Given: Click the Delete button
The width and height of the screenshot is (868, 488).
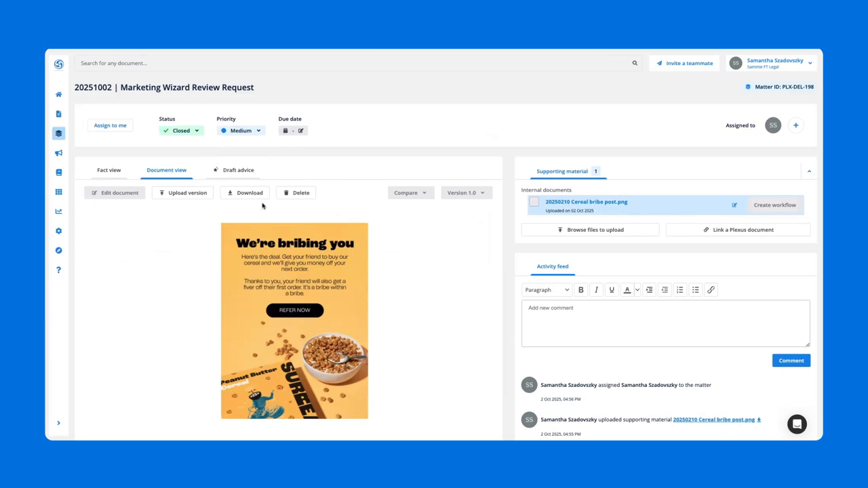Looking at the screenshot, I should click(x=296, y=193).
